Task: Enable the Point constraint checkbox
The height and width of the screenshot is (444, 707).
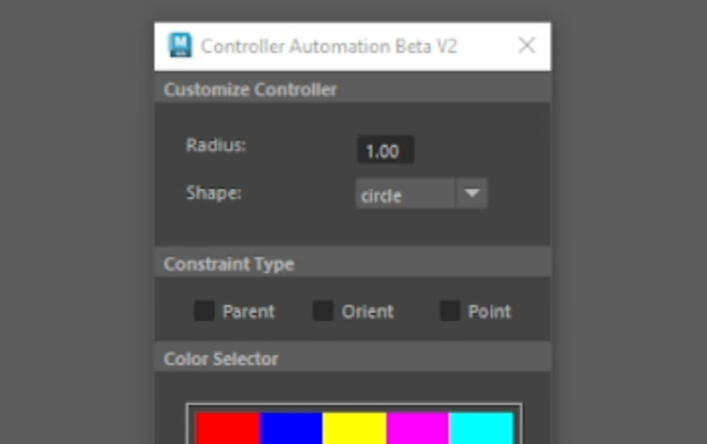Action: [450, 311]
